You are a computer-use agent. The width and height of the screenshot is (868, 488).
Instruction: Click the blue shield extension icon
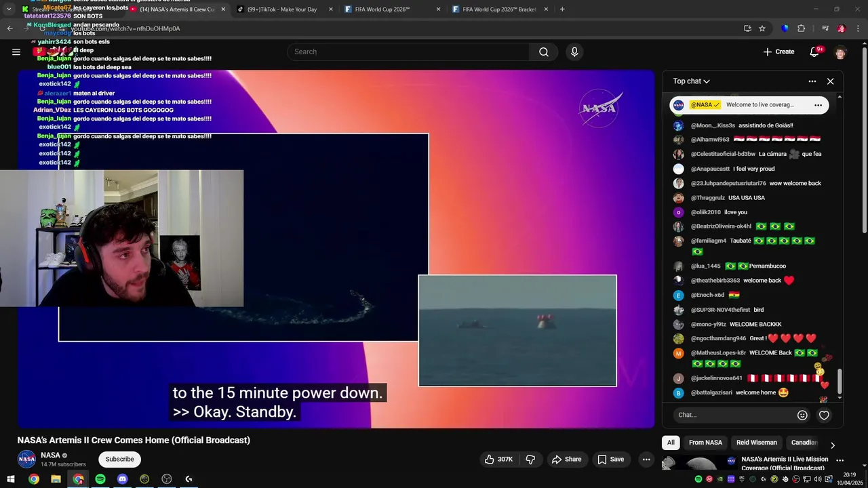[785, 28]
